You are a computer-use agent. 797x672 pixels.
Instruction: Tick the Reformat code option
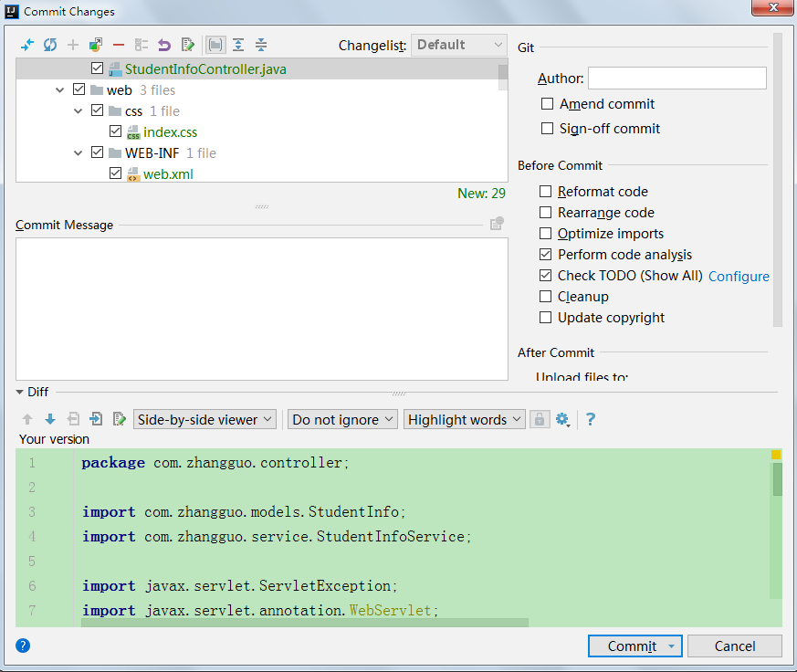(x=546, y=192)
